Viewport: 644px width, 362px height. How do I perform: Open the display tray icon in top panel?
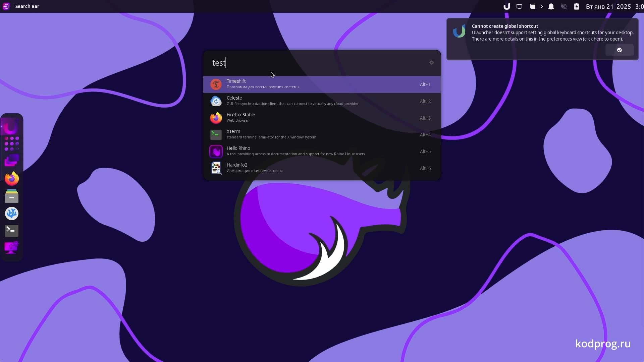pyautogui.click(x=520, y=6)
